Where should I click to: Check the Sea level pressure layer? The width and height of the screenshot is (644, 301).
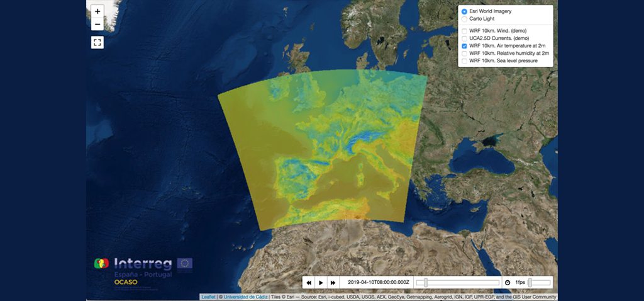[x=464, y=61]
